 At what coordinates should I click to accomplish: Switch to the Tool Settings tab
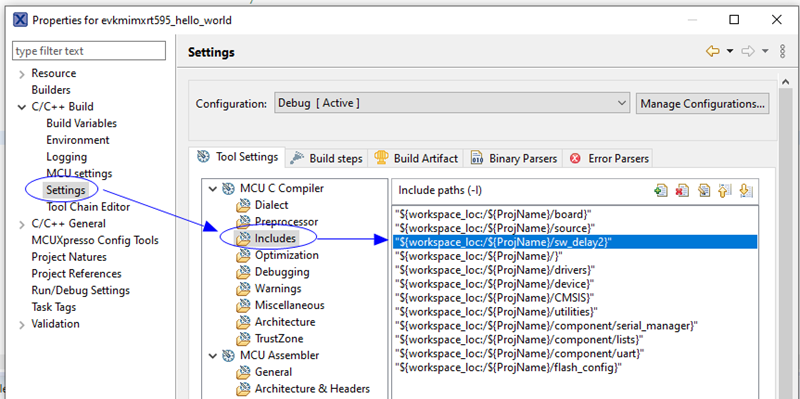(238, 157)
